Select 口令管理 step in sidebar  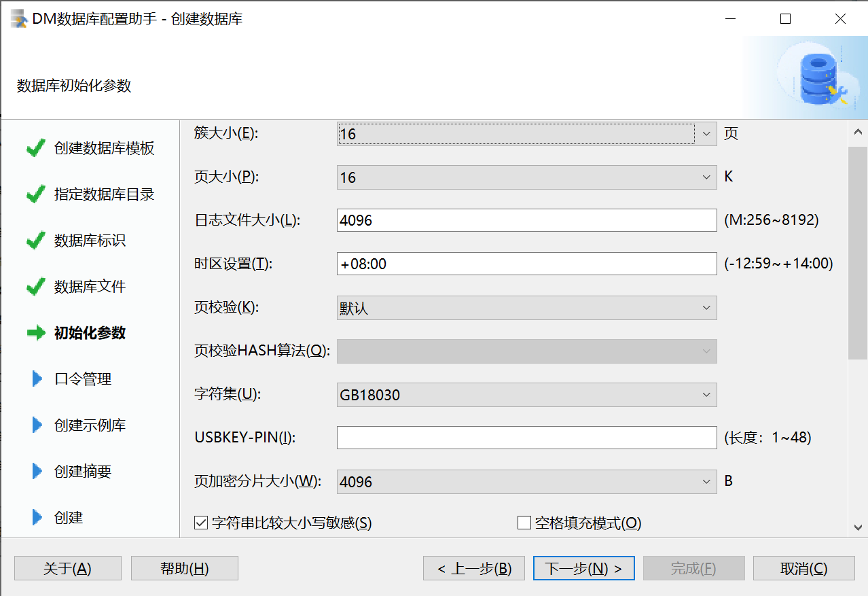[x=83, y=379]
